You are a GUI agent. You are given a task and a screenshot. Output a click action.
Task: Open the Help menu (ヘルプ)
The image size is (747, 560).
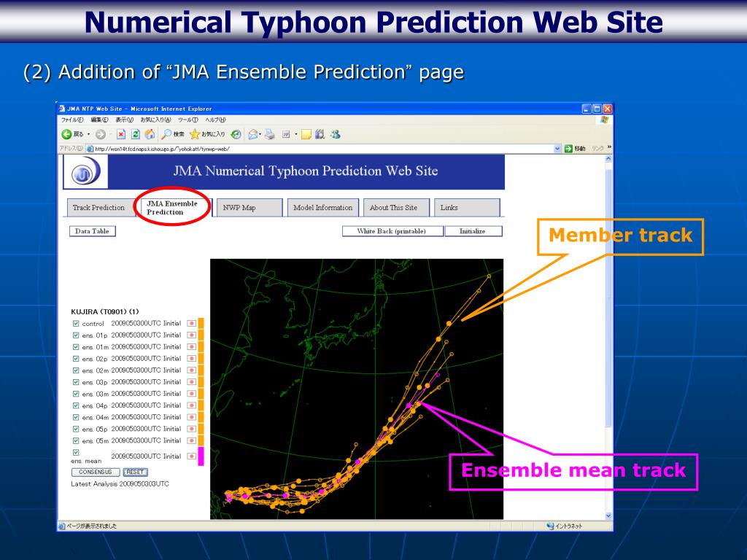tap(215, 120)
